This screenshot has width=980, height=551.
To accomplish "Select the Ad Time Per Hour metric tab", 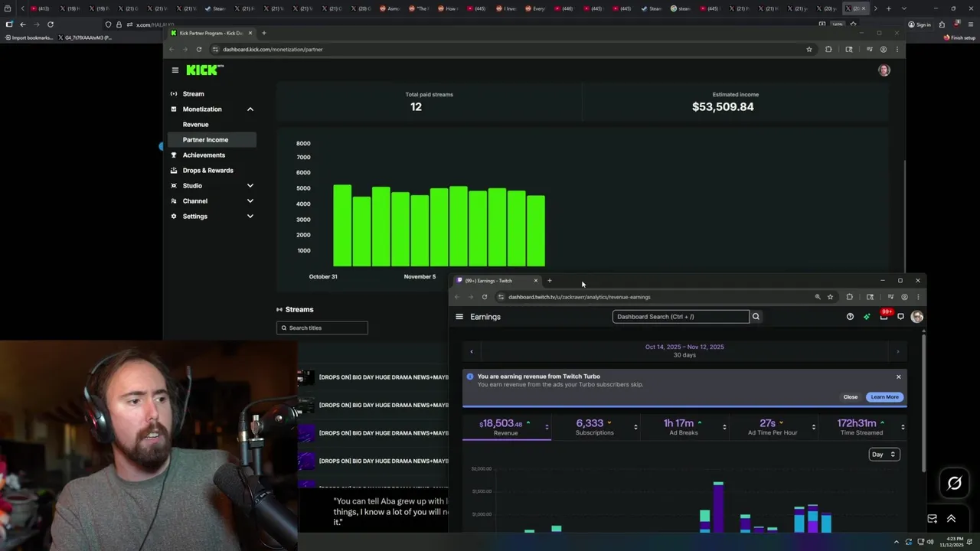I will (773, 427).
